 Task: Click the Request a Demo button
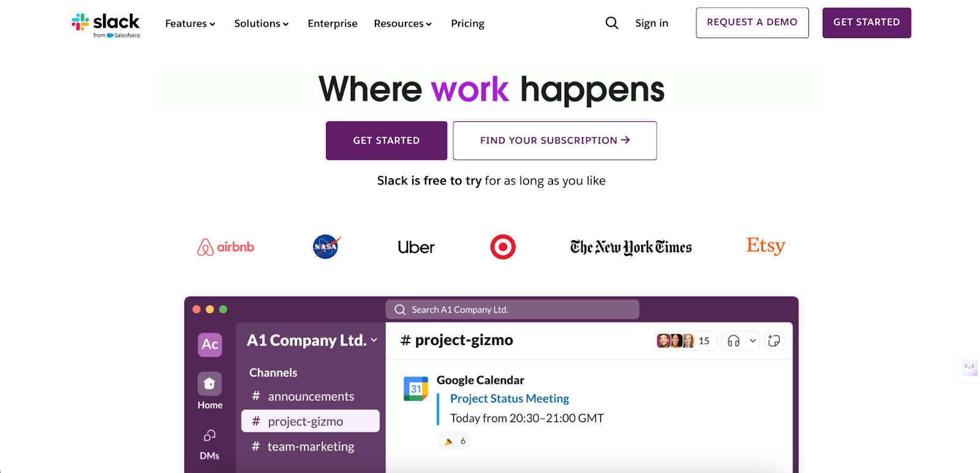[752, 23]
